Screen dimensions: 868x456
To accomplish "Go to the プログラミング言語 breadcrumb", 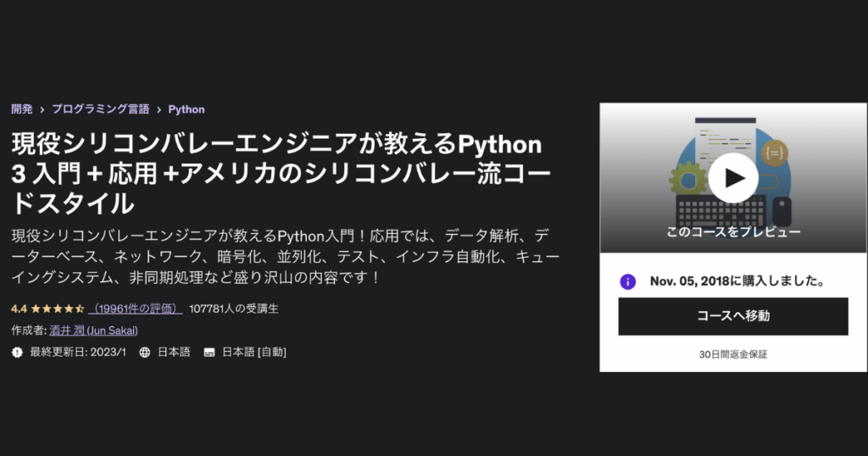I will (x=100, y=109).
